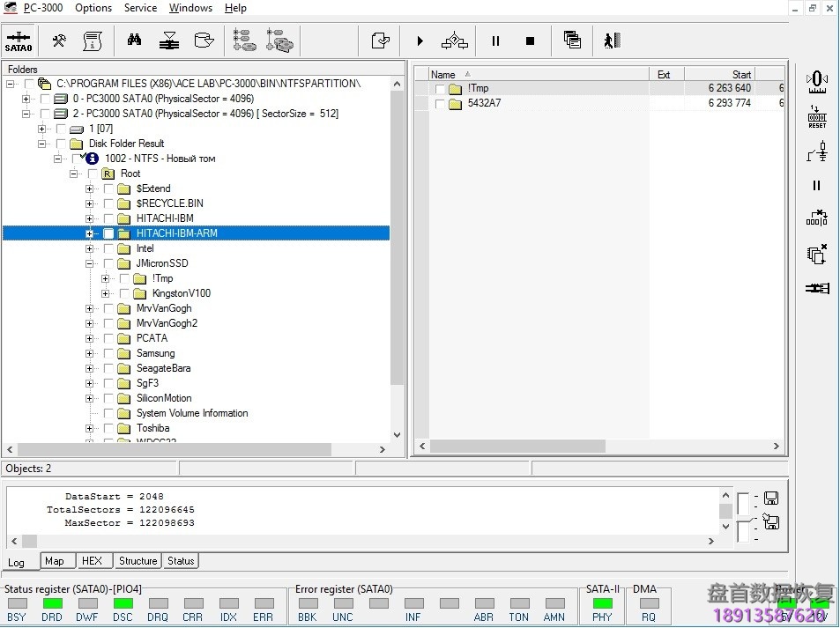This screenshot has height=628, width=840.
Task: Collapse the Root tree node
Action: point(74,174)
